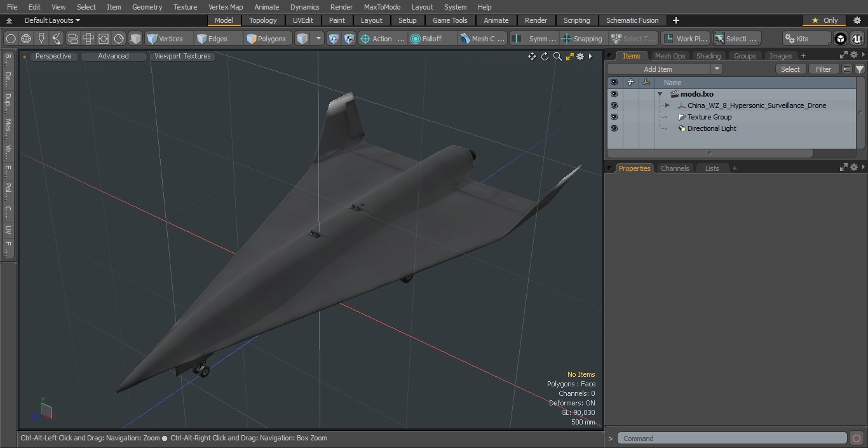This screenshot has height=448, width=868.
Task: Open the Default Layouts dropdown
Action: coord(52,20)
